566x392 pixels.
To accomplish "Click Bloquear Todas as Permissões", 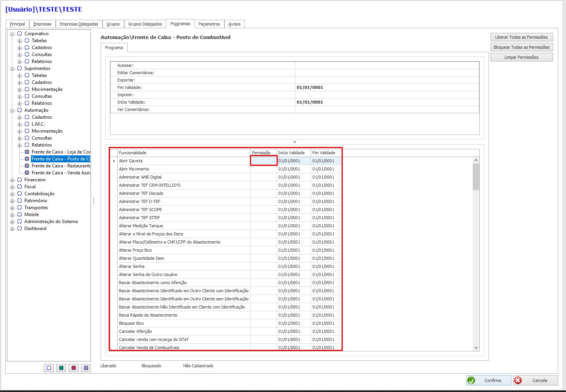I will pos(522,47).
